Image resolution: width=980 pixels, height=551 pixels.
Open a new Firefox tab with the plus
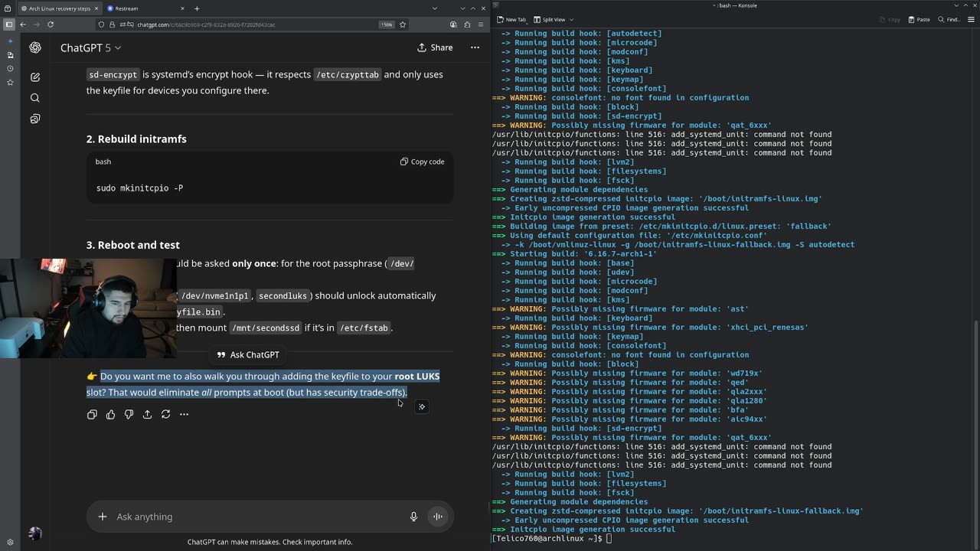point(197,8)
